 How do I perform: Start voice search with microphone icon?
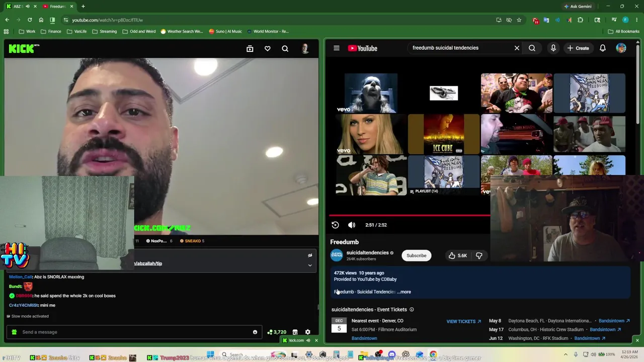[x=553, y=48]
